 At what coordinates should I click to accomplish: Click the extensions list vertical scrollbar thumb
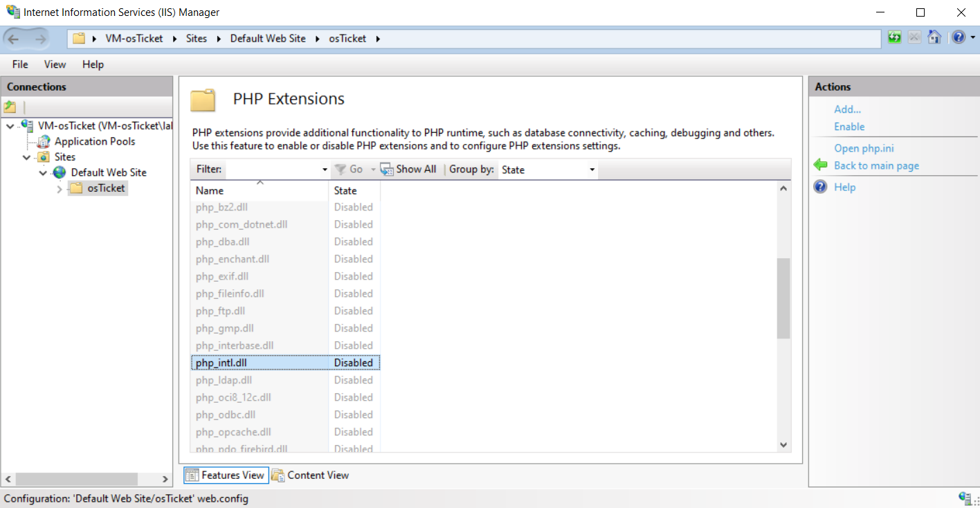783,298
